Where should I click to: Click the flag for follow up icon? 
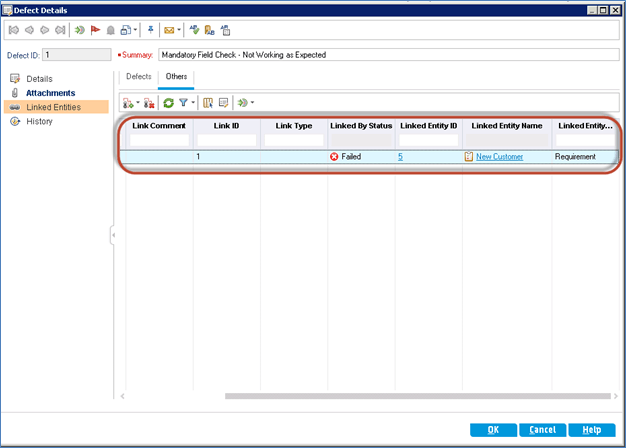95,31
